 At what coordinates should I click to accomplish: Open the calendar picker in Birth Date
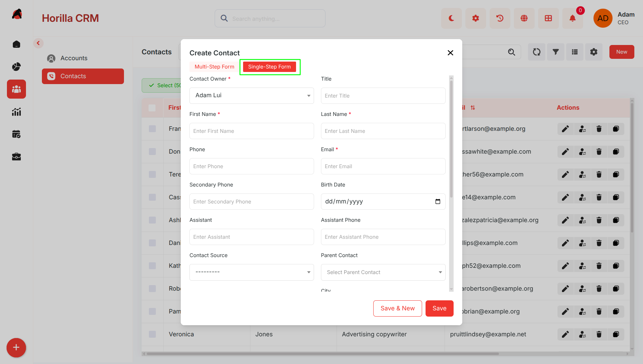[438, 201]
